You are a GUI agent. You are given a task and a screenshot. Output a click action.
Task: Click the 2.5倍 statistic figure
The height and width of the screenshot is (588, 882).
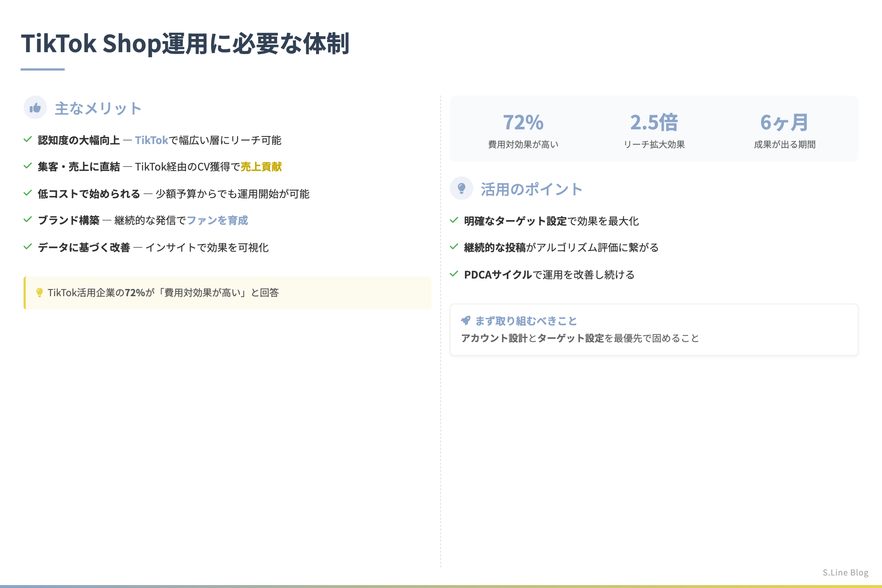tap(654, 122)
